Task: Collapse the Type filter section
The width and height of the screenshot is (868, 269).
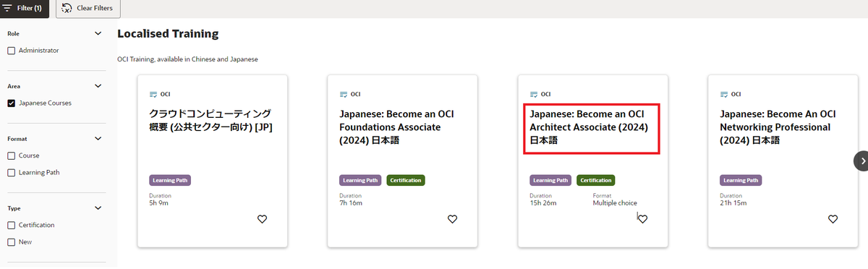Action: 98,208
